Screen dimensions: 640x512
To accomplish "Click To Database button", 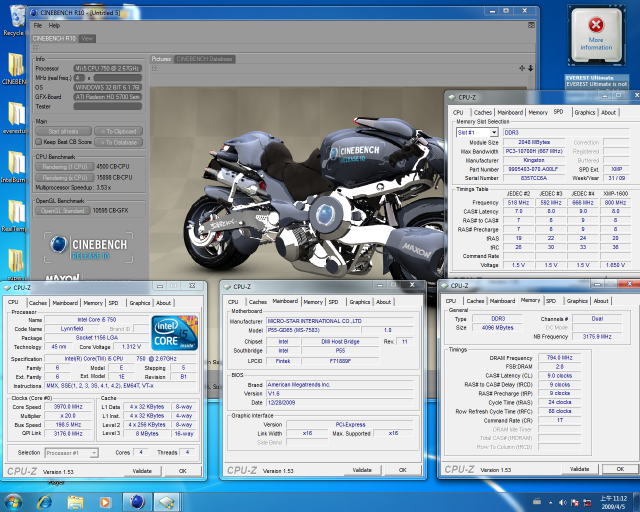I will click(118, 142).
